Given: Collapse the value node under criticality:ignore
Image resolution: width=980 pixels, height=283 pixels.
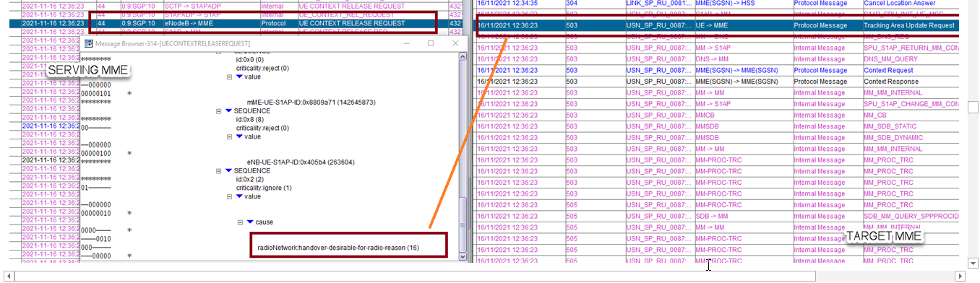Looking at the screenshot, I should (230, 196).
